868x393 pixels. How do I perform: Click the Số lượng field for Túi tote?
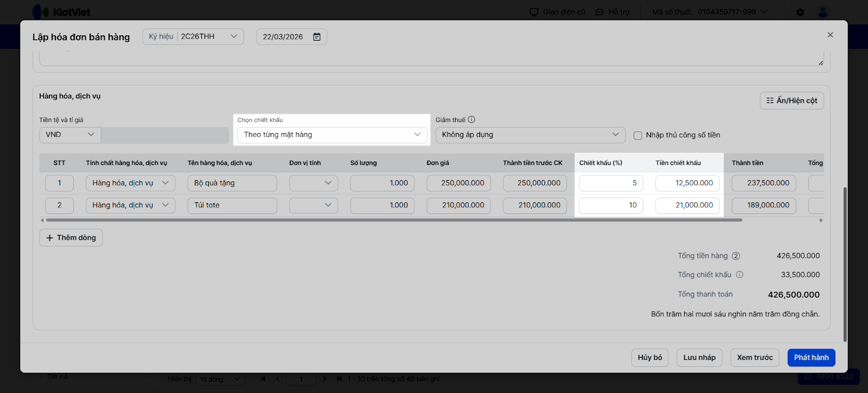click(382, 205)
